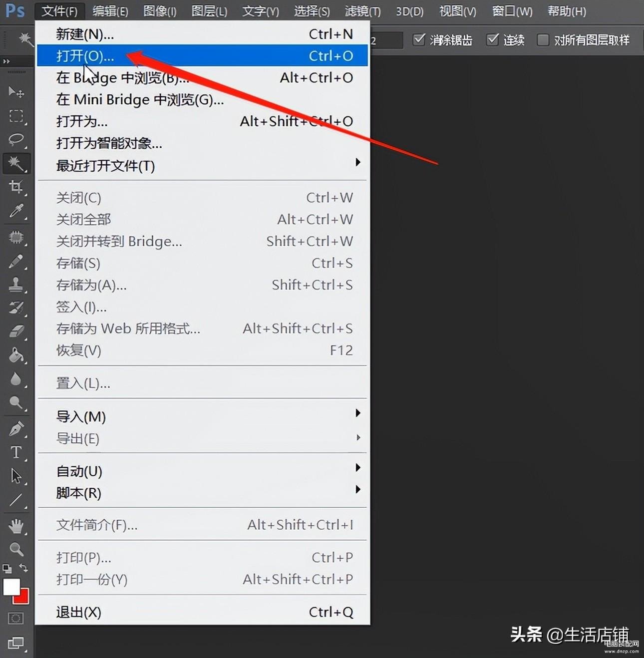Select the Lasso tool
This screenshot has width=644, height=658.
point(16,139)
